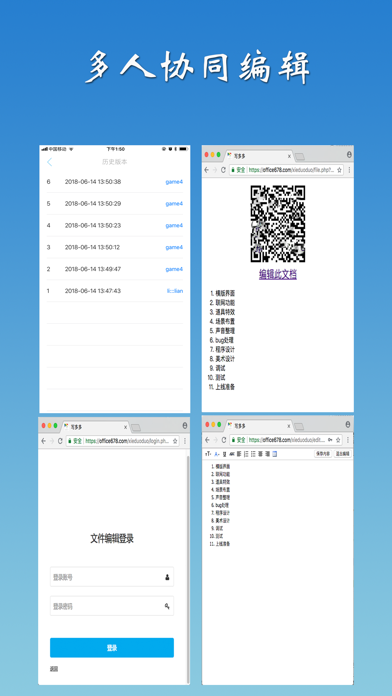
Task: Click list item bug处理 on QR page
Action: tap(225, 340)
